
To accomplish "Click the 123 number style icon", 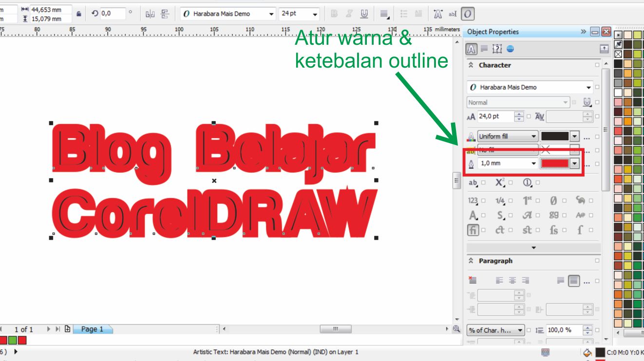I will pos(473,200).
